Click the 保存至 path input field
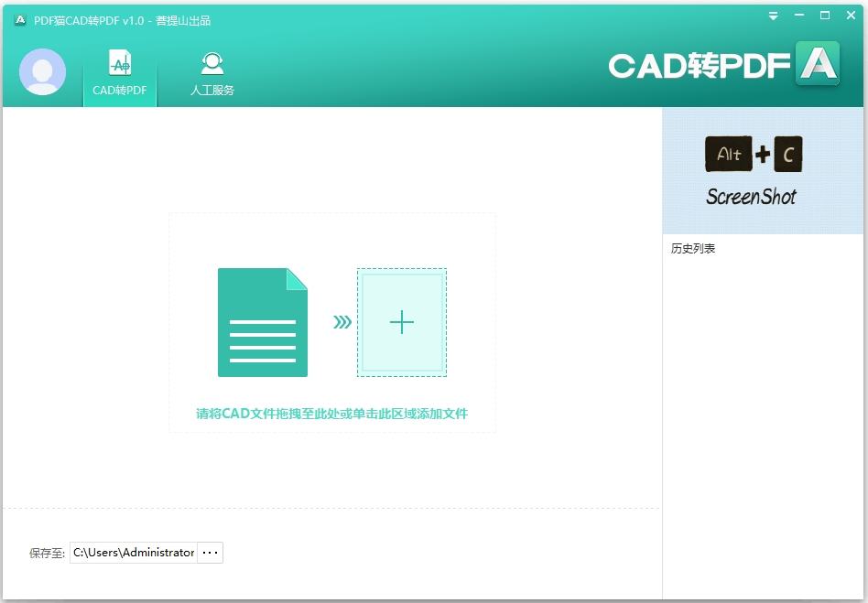This screenshot has width=868, height=603. click(133, 552)
